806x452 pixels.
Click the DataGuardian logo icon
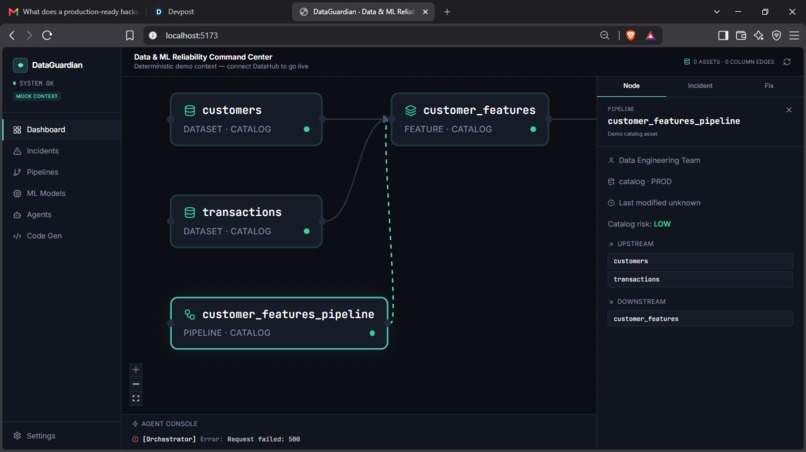coord(20,65)
